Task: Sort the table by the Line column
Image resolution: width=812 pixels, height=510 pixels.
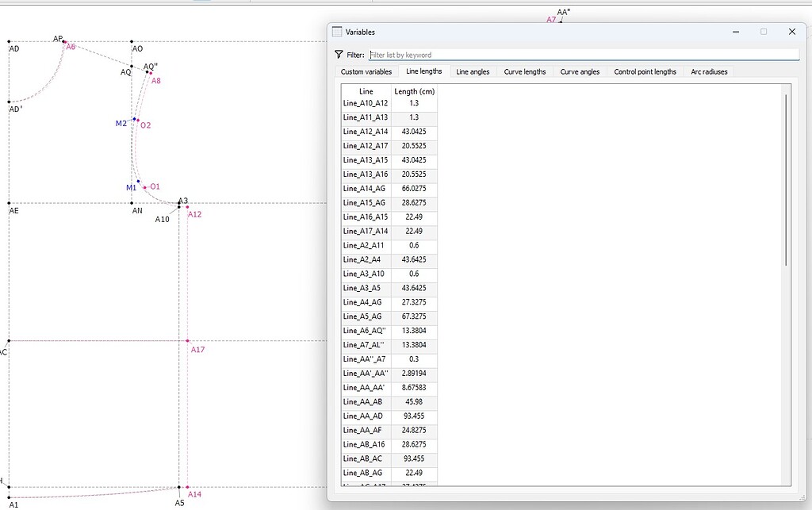Action: (366, 91)
